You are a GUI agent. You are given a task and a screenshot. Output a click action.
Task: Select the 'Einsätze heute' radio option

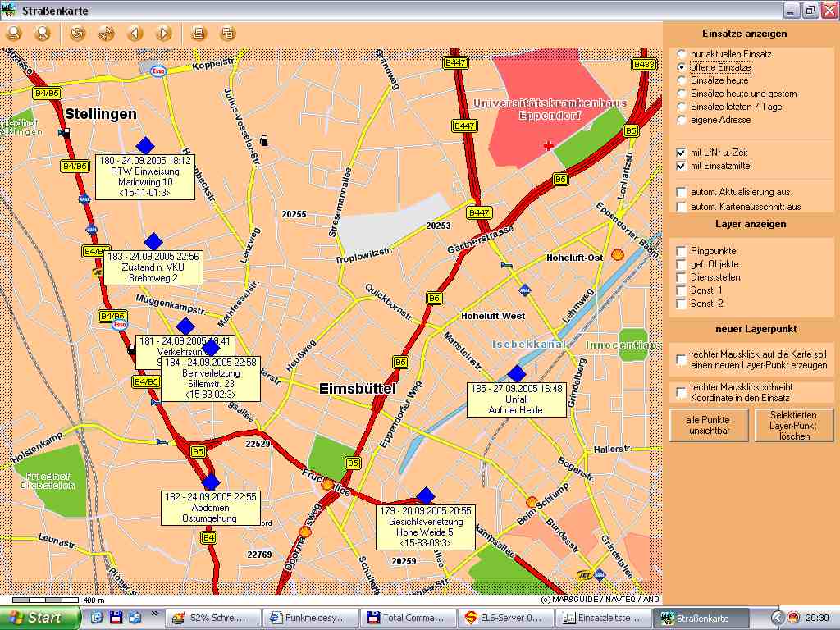(x=682, y=80)
